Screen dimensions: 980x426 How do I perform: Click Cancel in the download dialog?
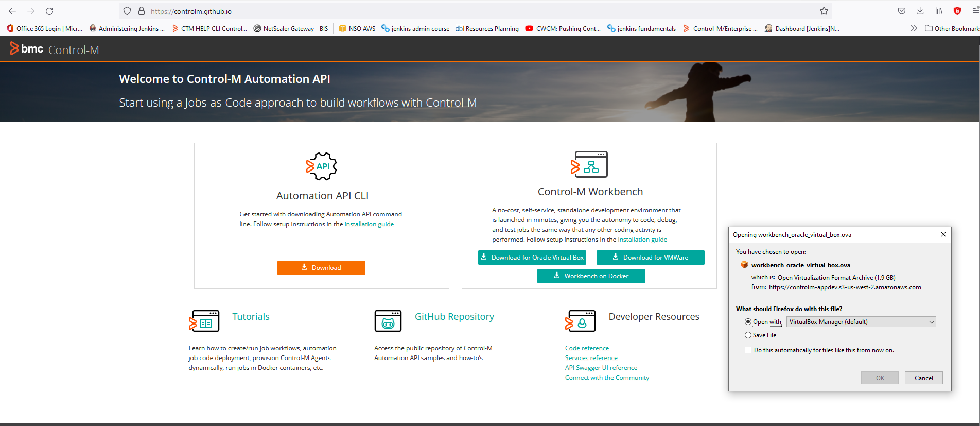(923, 378)
